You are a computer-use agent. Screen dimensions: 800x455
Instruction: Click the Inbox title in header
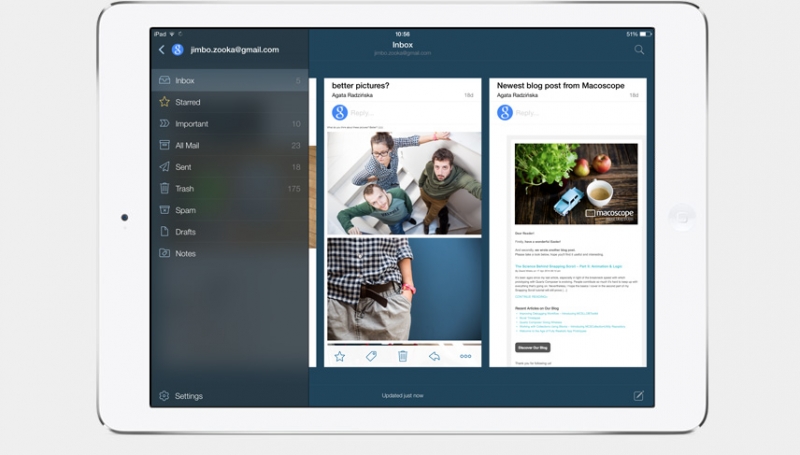[x=403, y=45]
